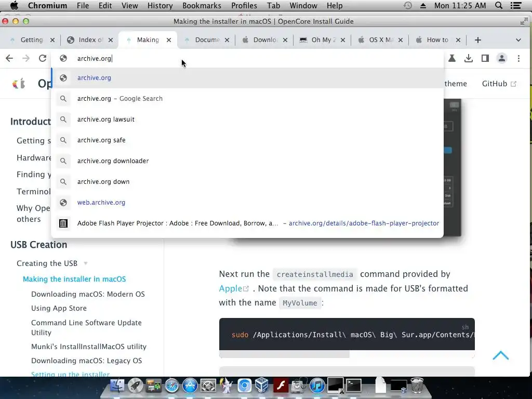Click the browser forward arrow
532x399 pixels.
click(x=26, y=58)
